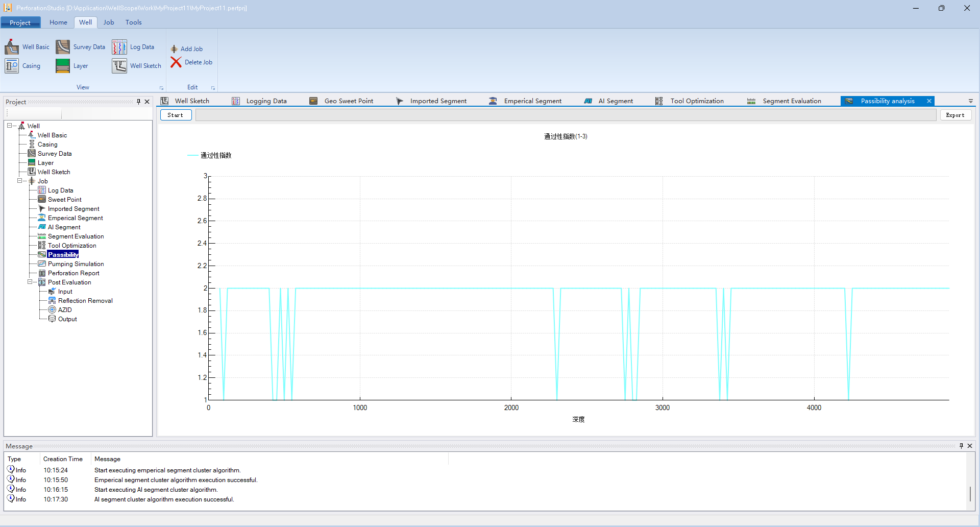Open Well Basic from the ribbon
This screenshot has height=527, width=980.
[x=12, y=47]
